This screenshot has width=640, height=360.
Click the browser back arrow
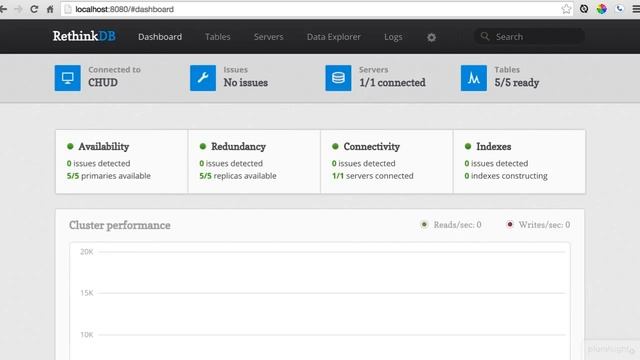(3, 9)
